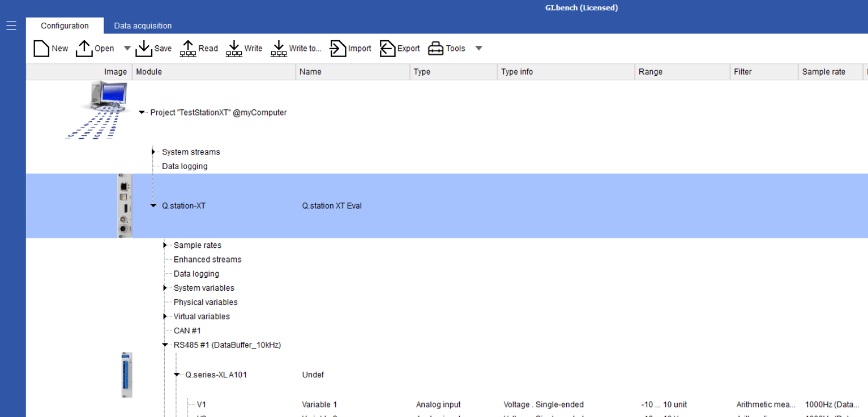Open the dropdown arrow next to Open
Viewport: 868px width, 417px height.
[127, 48]
